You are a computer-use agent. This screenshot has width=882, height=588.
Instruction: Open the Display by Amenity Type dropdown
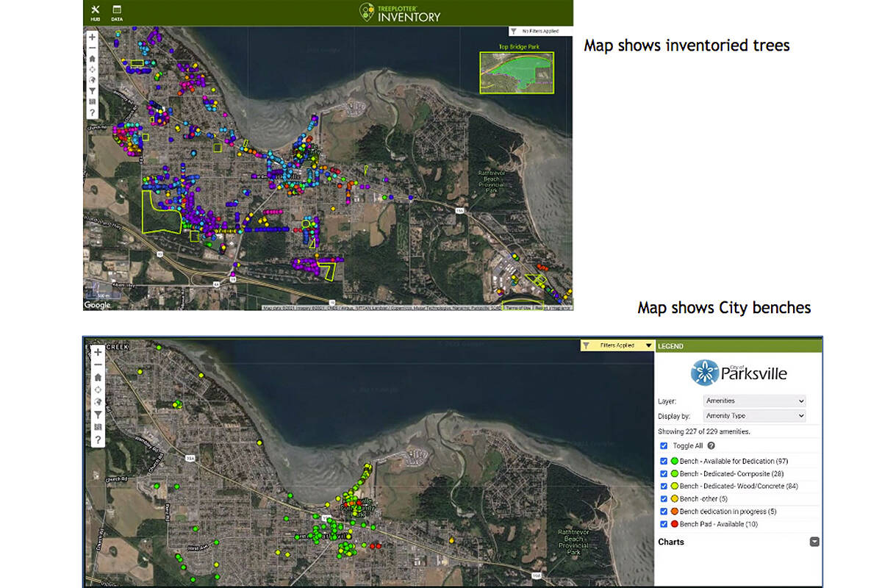pyautogui.click(x=755, y=415)
